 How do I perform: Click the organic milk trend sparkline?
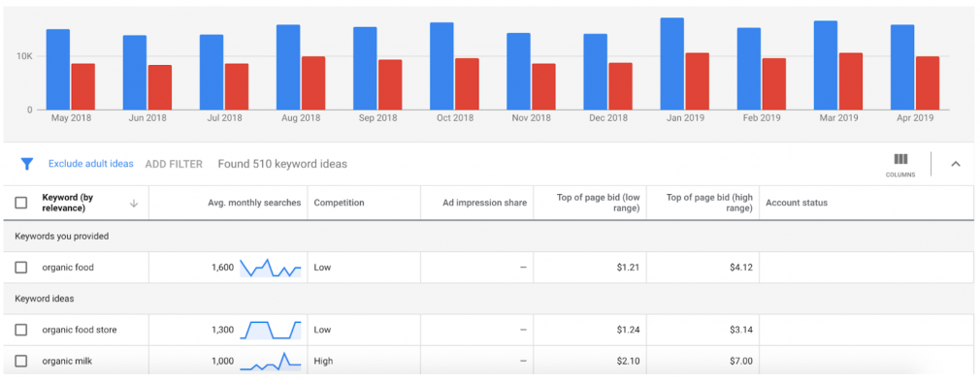point(271,361)
